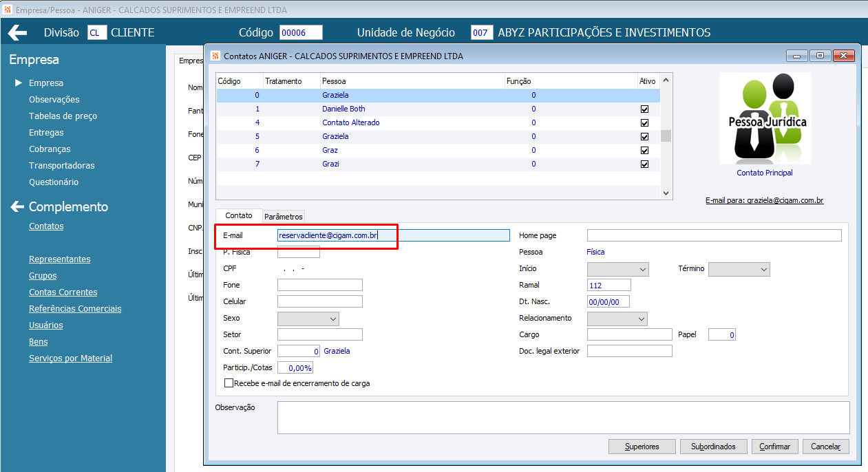Click the app icon in main title bar

point(7,10)
